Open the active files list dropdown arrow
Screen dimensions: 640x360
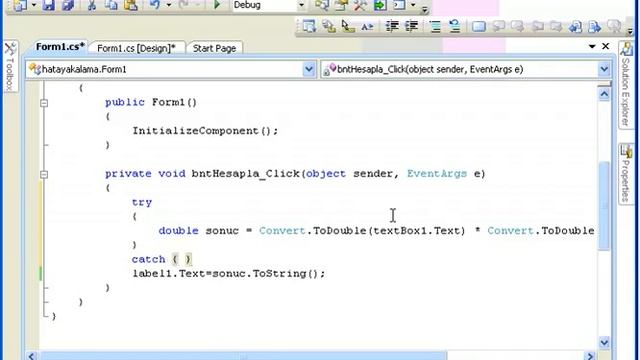click(592, 47)
